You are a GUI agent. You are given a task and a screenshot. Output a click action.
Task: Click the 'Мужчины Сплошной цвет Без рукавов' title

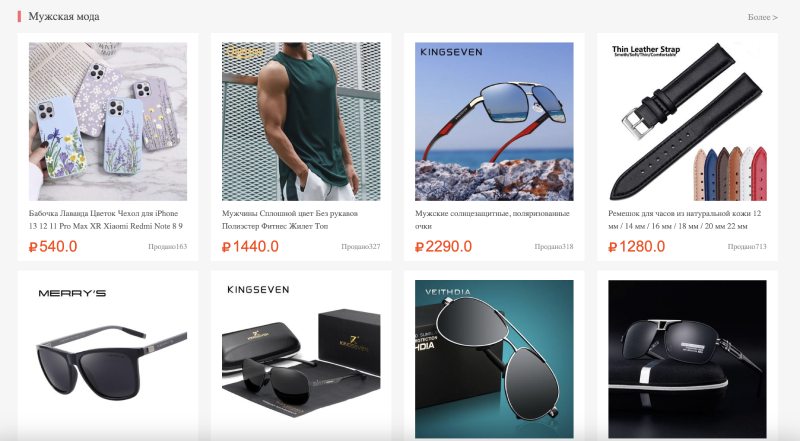pos(290,219)
